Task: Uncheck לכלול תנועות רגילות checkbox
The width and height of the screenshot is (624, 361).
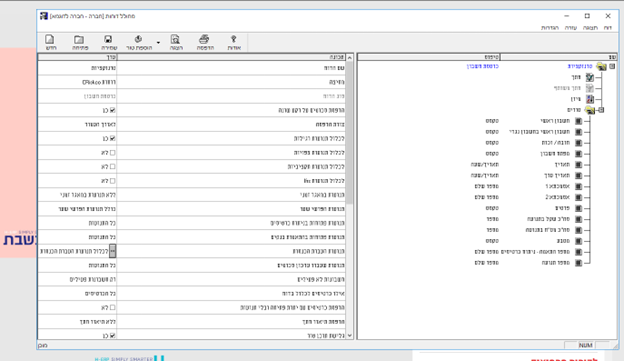Action: pyautogui.click(x=113, y=139)
